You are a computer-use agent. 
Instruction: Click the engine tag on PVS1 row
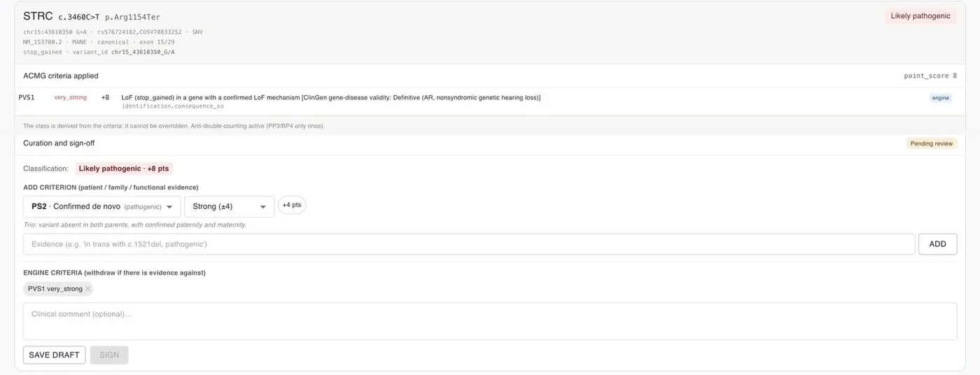coord(941,98)
